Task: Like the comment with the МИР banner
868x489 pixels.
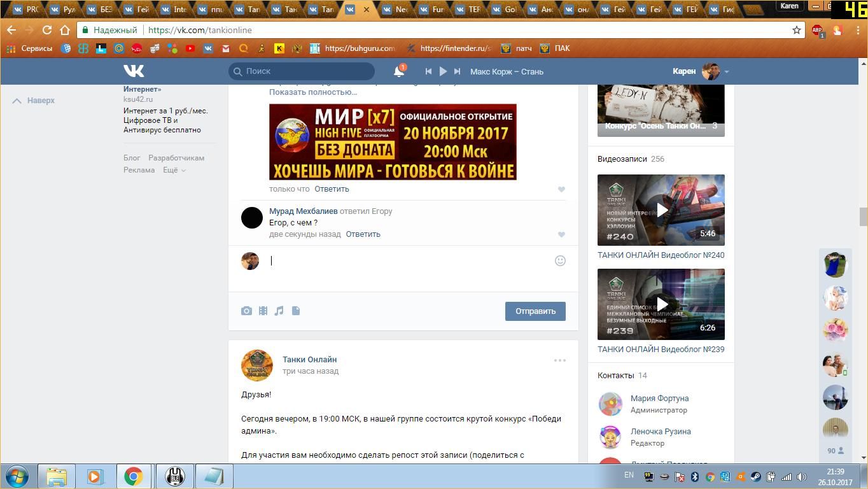Action: (x=561, y=189)
